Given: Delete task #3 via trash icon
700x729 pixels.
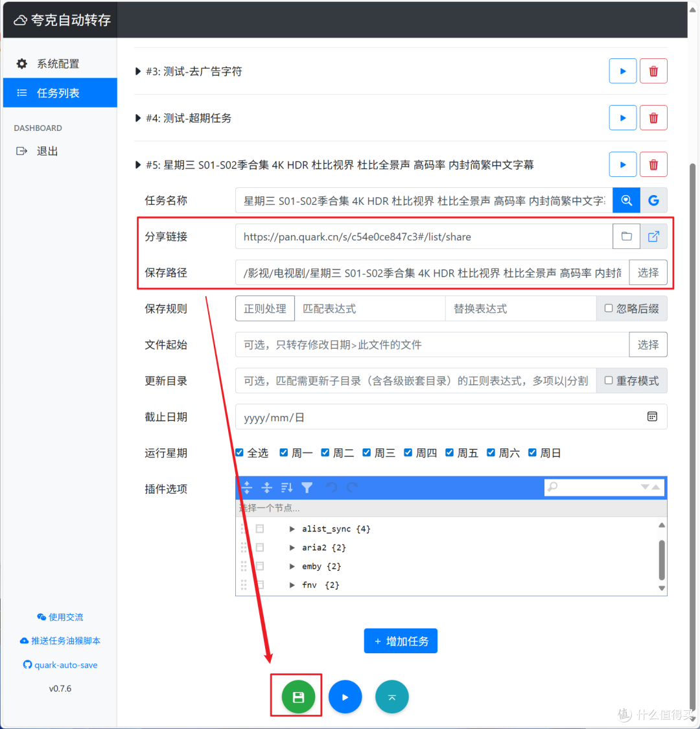Looking at the screenshot, I should [x=653, y=71].
